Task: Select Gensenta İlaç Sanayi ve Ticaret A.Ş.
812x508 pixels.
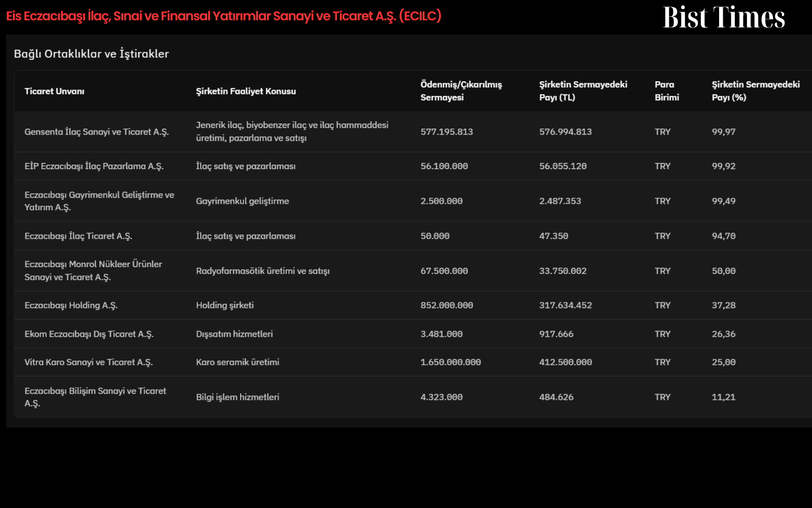Action: tap(96, 132)
